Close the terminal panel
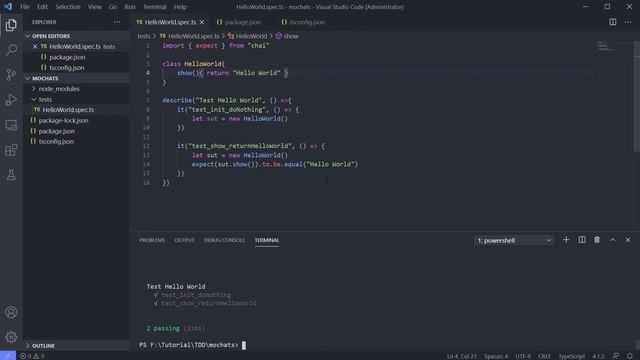640x360 pixels. pos(628,240)
